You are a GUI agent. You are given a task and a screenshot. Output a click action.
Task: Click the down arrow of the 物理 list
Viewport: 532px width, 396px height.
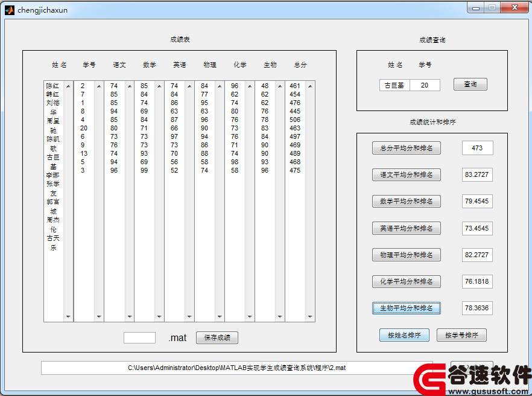[x=220, y=316]
